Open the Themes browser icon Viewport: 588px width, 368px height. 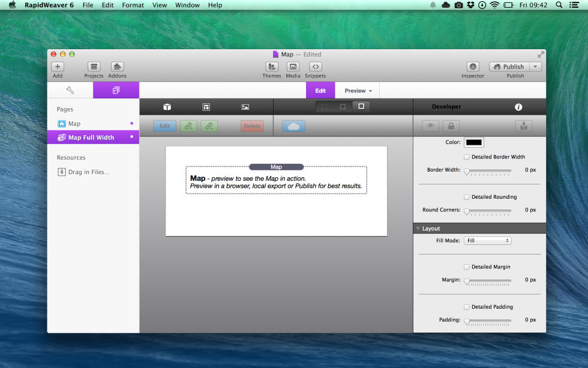point(271,67)
